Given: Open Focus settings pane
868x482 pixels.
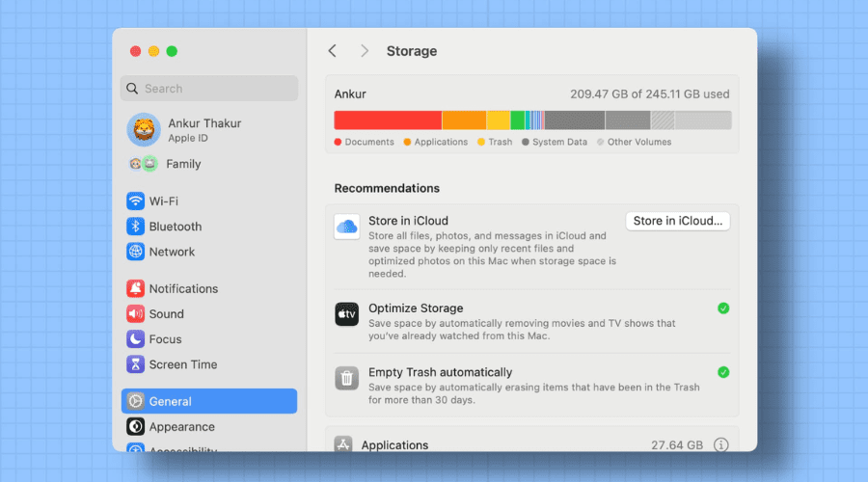Looking at the screenshot, I should coord(209,339).
